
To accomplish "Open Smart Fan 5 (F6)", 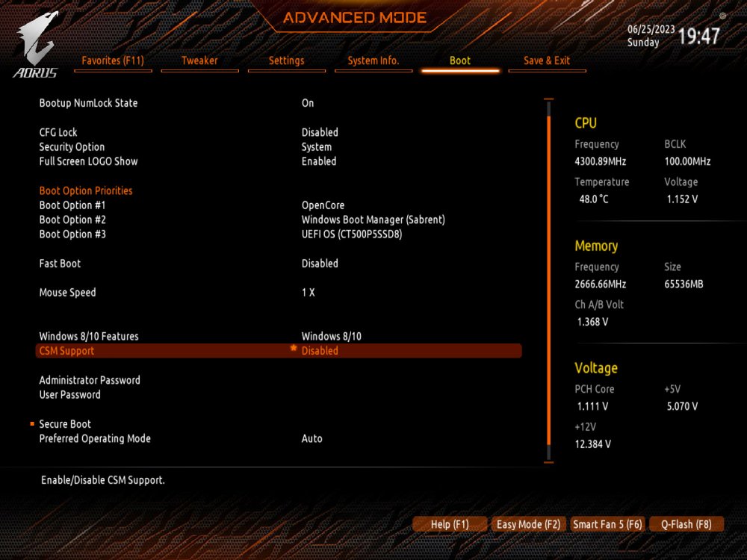I will [x=607, y=524].
